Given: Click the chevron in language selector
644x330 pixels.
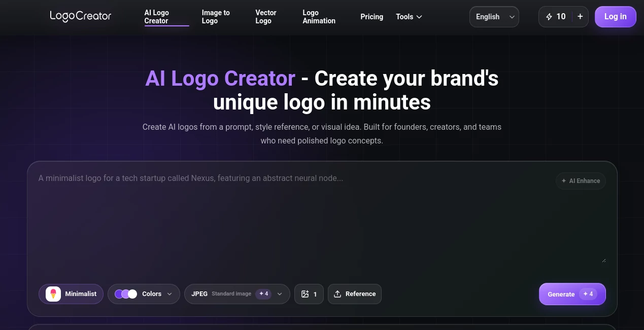Looking at the screenshot, I should click(512, 17).
